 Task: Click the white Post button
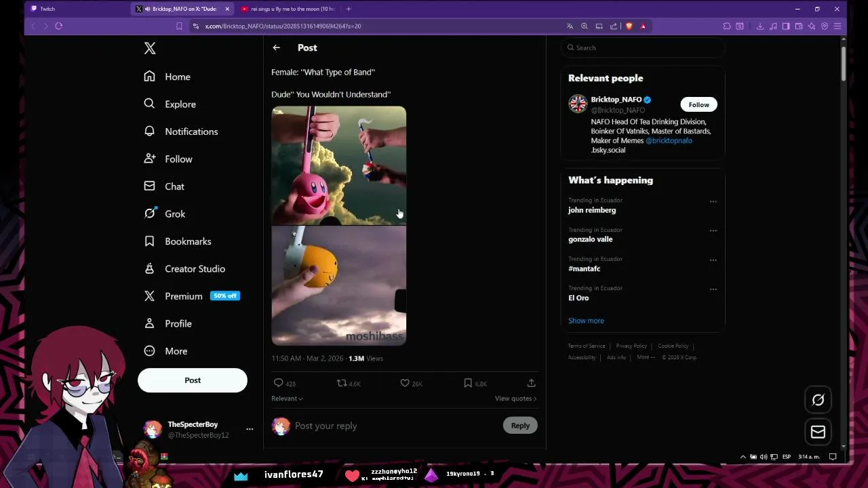(193, 380)
